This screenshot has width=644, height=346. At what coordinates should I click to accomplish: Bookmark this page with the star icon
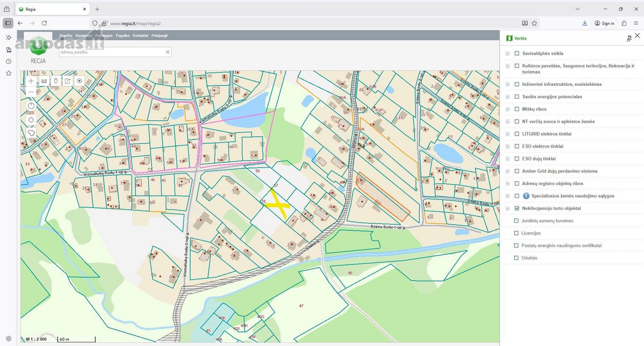pyautogui.click(x=535, y=23)
